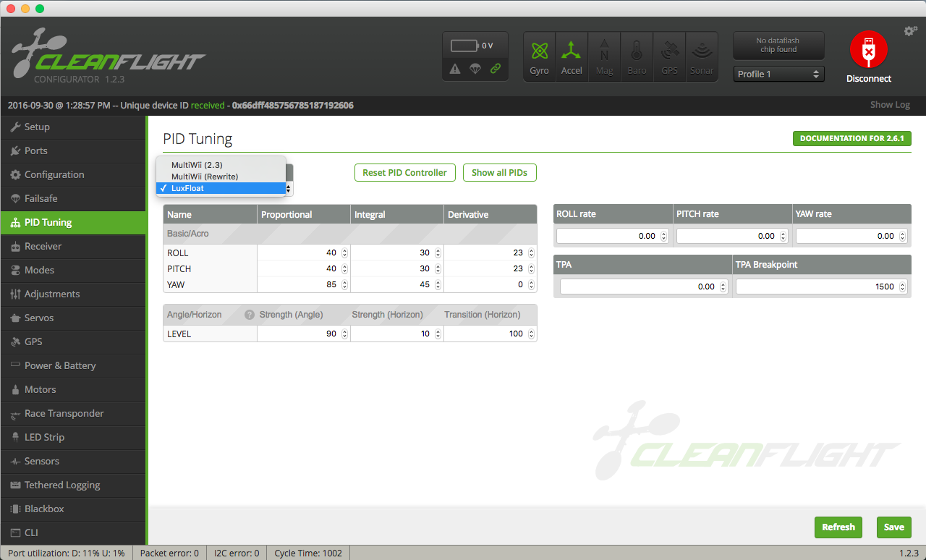Go to the Sensors tab
The width and height of the screenshot is (926, 560).
point(73,461)
